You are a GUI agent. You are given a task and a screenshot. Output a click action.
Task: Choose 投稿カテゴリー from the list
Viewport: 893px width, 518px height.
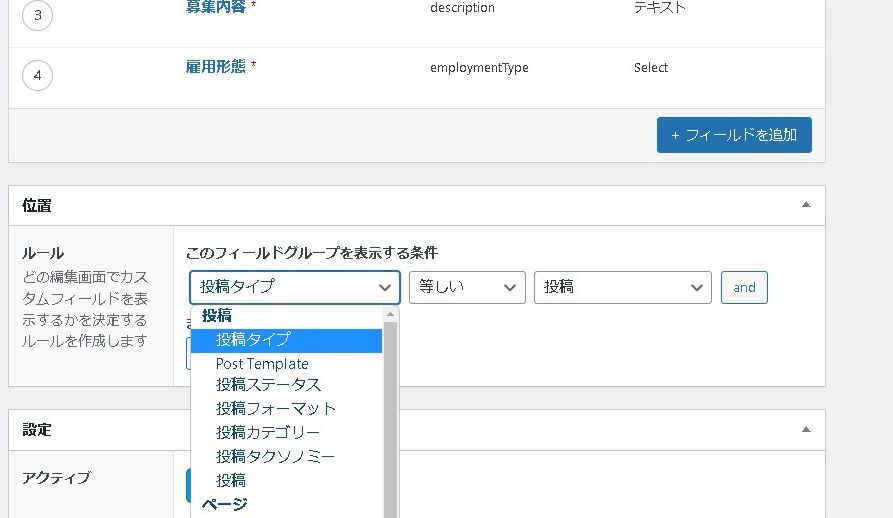click(x=268, y=432)
